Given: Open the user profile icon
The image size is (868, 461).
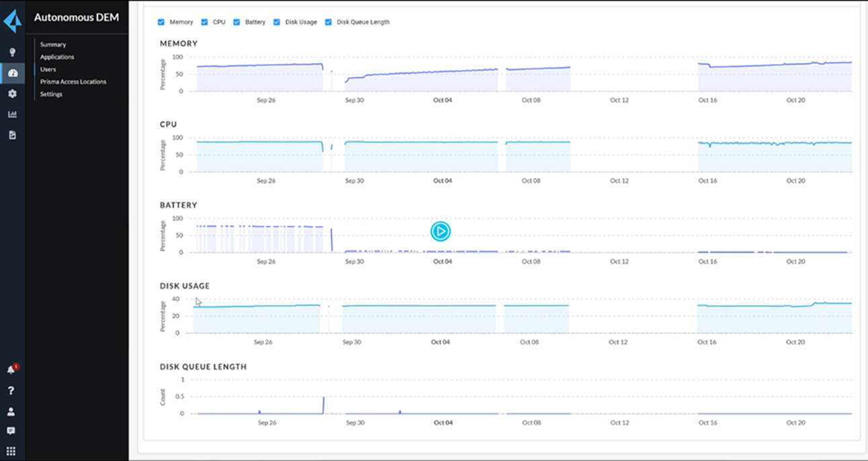Looking at the screenshot, I should click(11, 411).
